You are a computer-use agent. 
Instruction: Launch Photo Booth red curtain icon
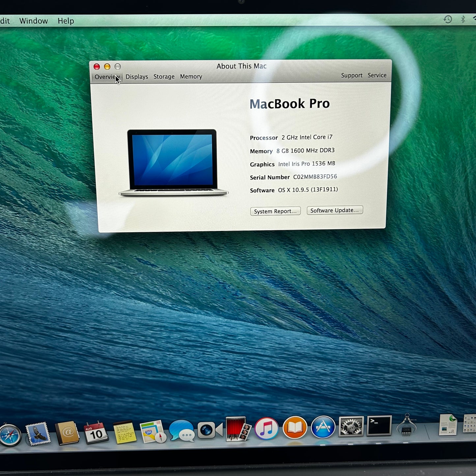coord(238,429)
